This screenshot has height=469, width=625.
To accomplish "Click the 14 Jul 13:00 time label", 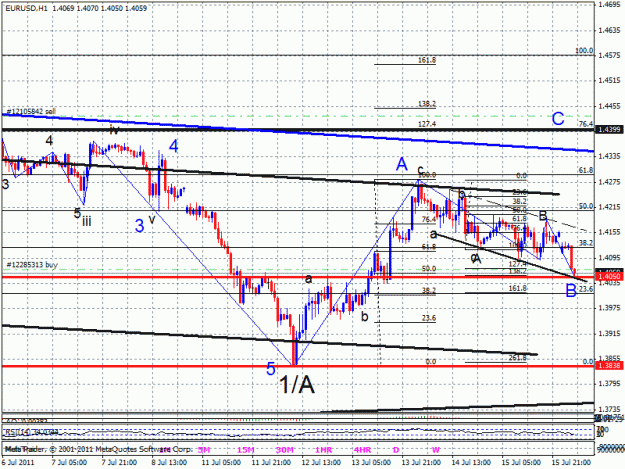I will click(x=471, y=463).
